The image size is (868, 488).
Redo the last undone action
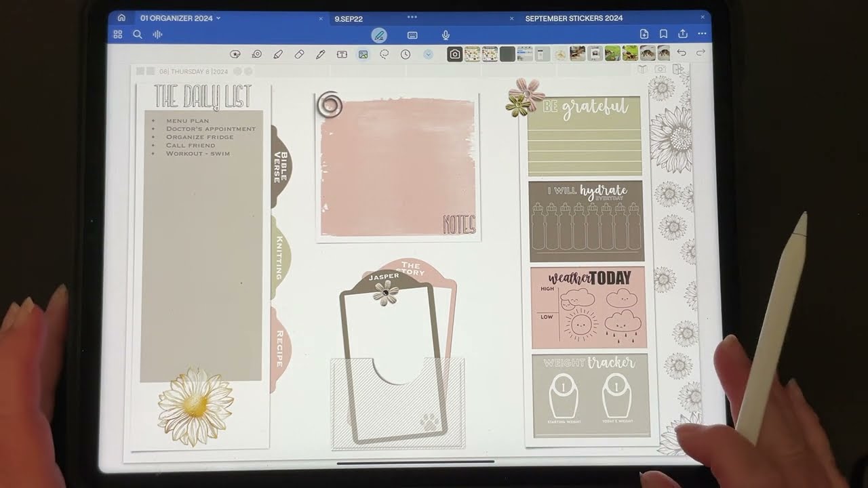coord(701,53)
